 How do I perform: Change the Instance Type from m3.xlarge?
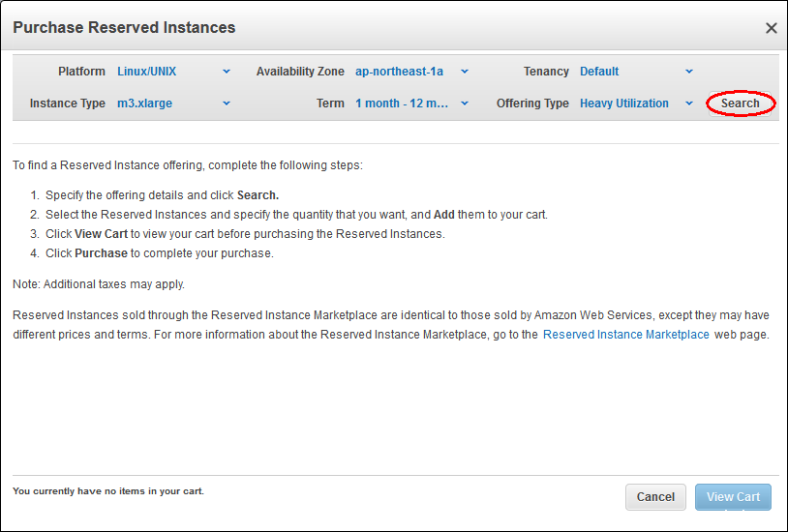click(x=160, y=103)
